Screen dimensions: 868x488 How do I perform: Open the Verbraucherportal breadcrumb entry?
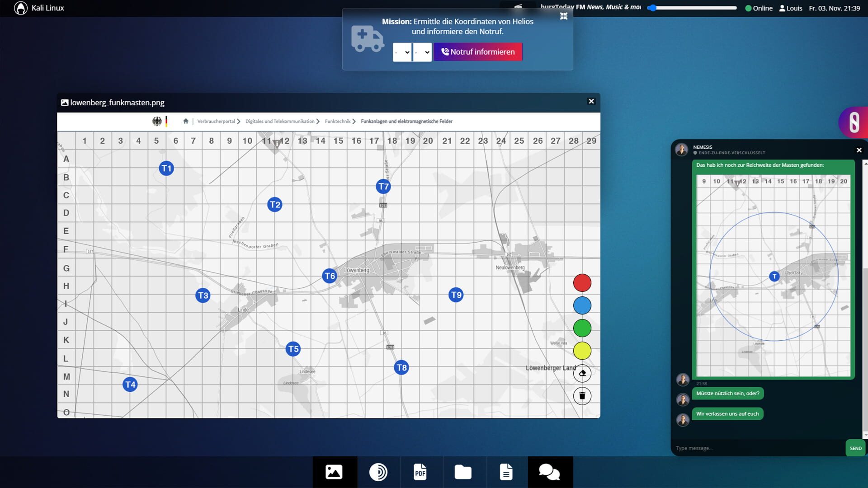point(216,121)
